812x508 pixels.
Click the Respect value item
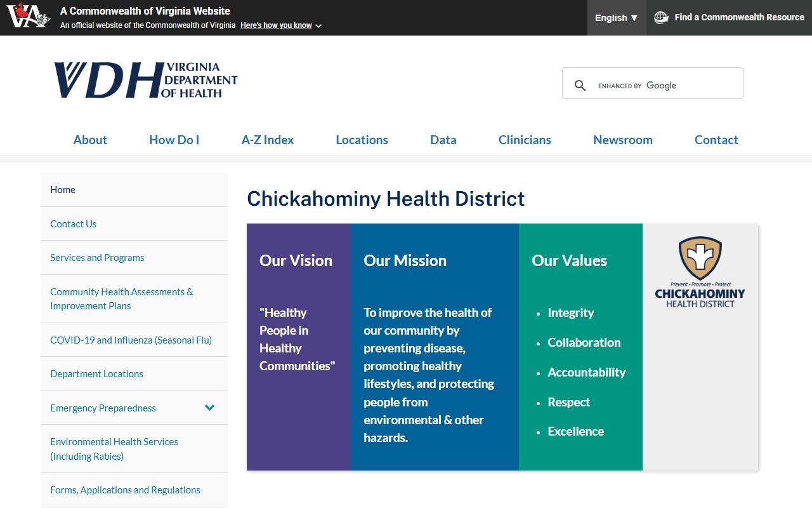point(569,402)
